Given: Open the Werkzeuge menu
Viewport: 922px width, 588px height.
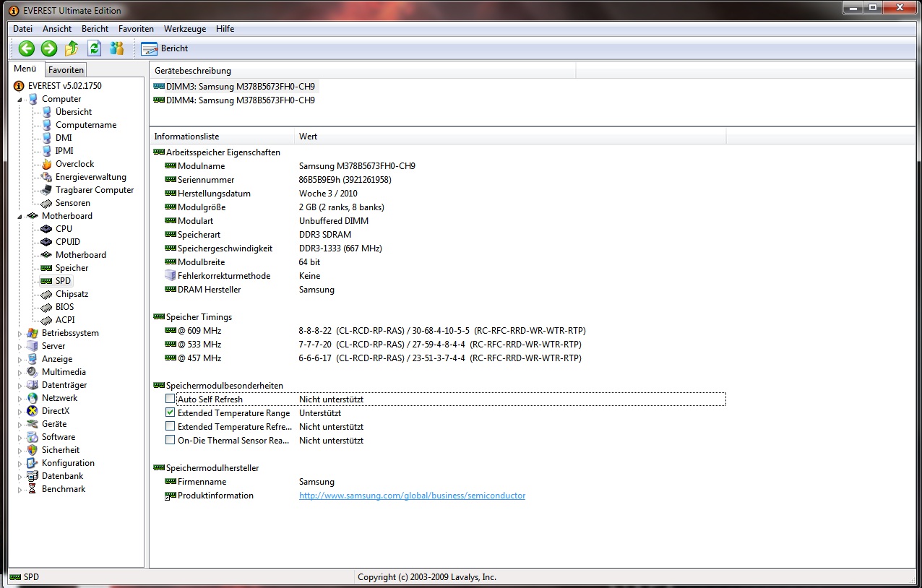Looking at the screenshot, I should pos(185,29).
